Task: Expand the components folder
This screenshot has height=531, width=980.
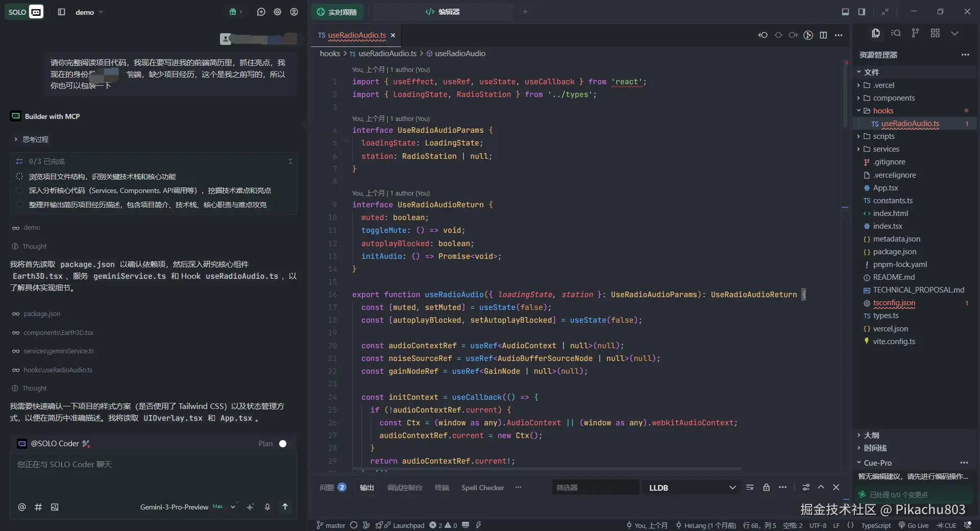Action: [893, 98]
